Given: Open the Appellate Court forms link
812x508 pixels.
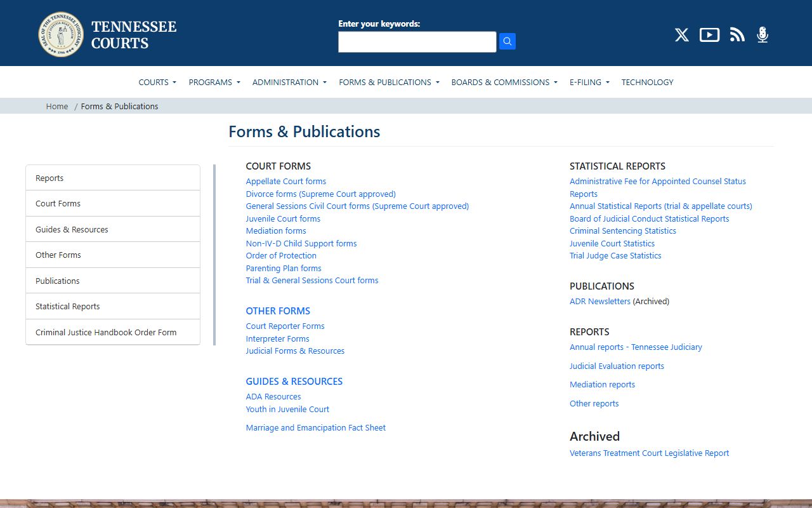Looking at the screenshot, I should click(286, 181).
